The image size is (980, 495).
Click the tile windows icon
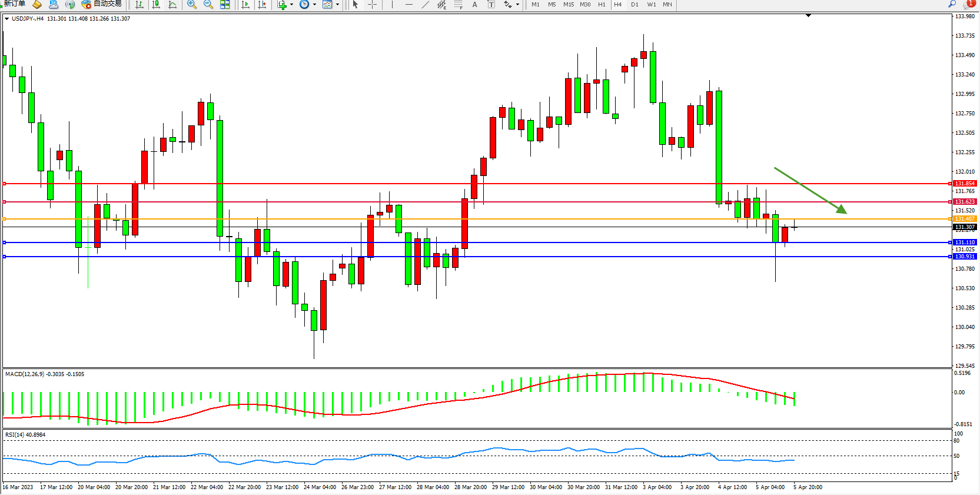[x=225, y=5]
